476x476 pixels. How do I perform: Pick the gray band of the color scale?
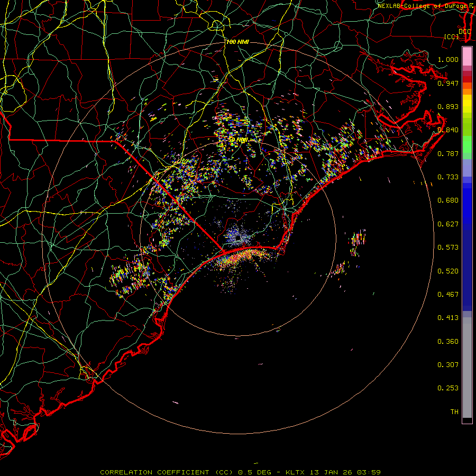click(x=467, y=368)
